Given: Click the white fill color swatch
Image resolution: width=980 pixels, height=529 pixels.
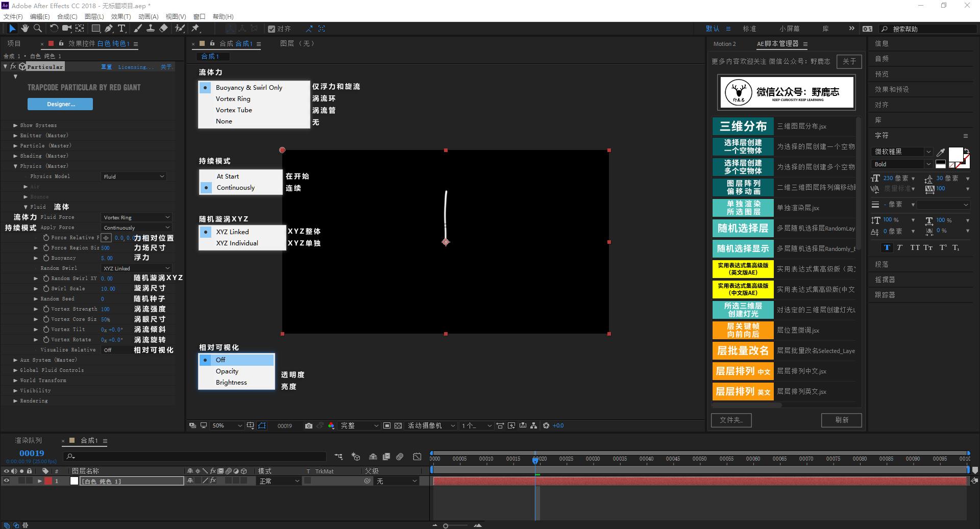Looking at the screenshot, I should 955,154.
